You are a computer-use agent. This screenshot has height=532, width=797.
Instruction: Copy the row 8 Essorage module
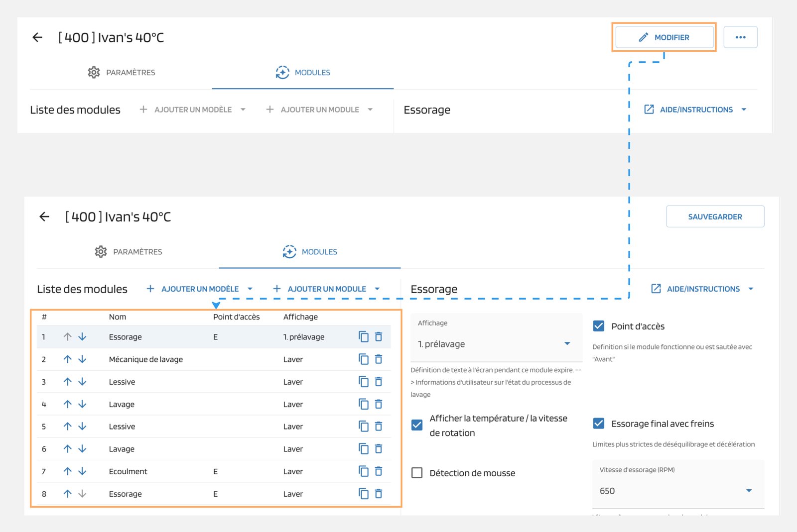coord(364,494)
